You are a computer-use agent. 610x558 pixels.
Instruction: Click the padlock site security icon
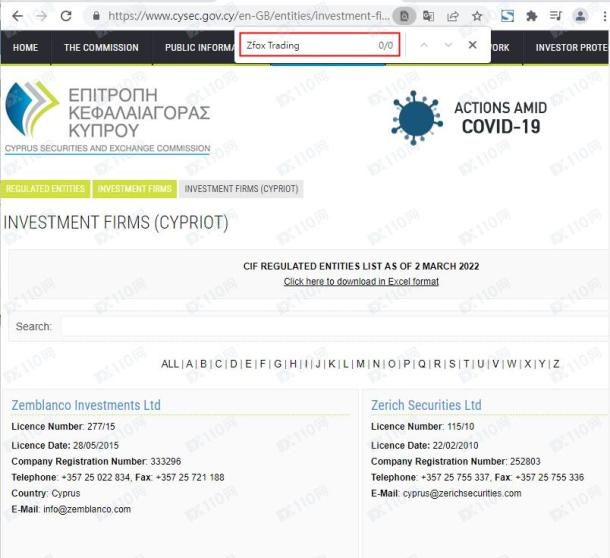coord(96,16)
